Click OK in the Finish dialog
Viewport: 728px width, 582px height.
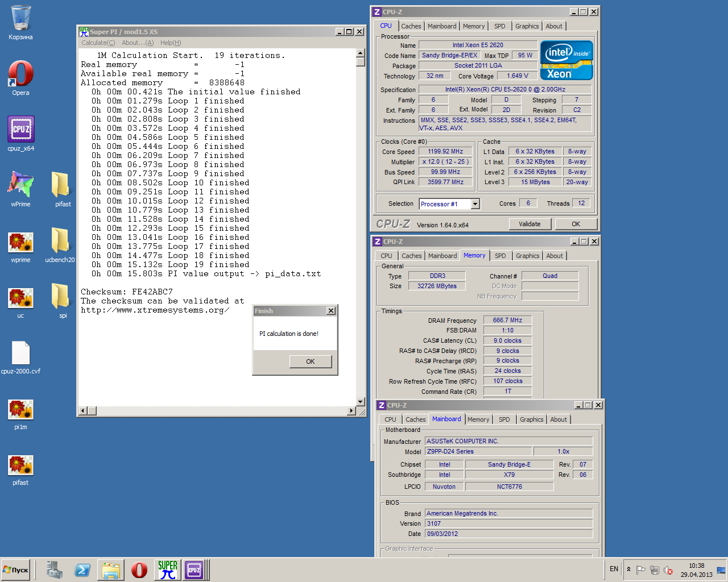[311, 361]
